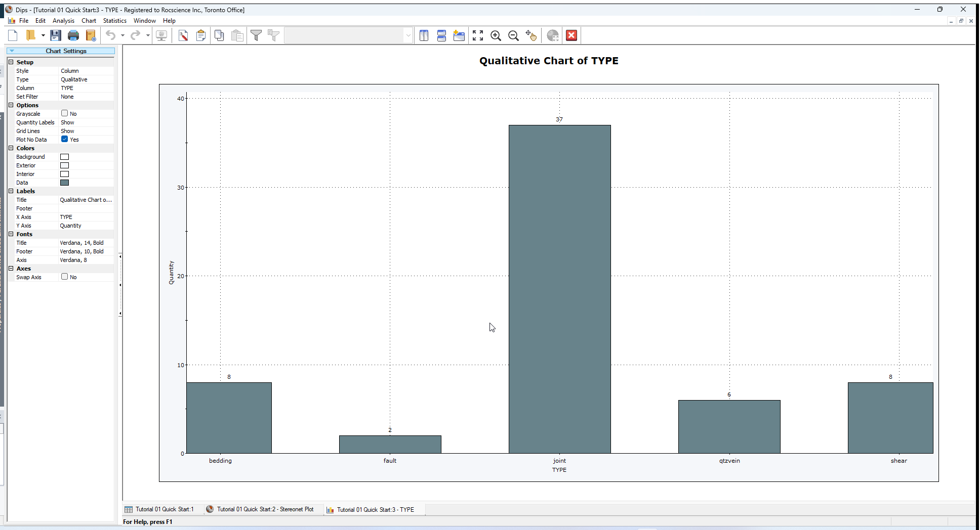Activate the Zoom Extents tool
Image resolution: width=980 pixels, height=530 pixels.
(477, 35)
